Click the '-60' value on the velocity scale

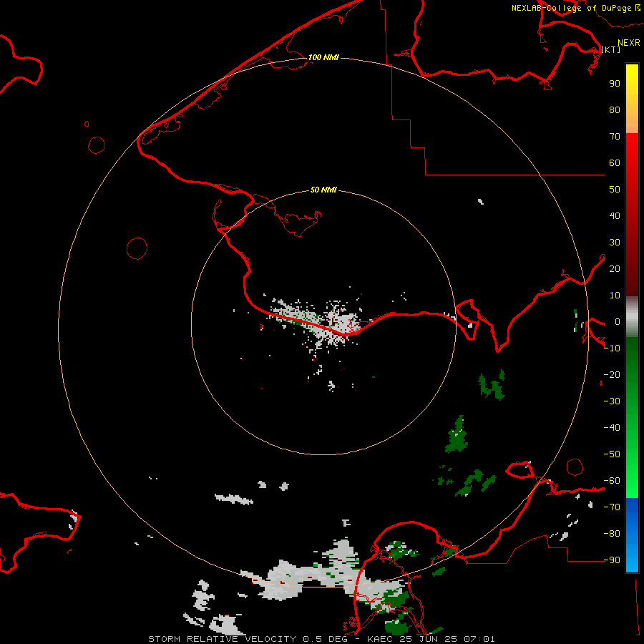point(612,481)
